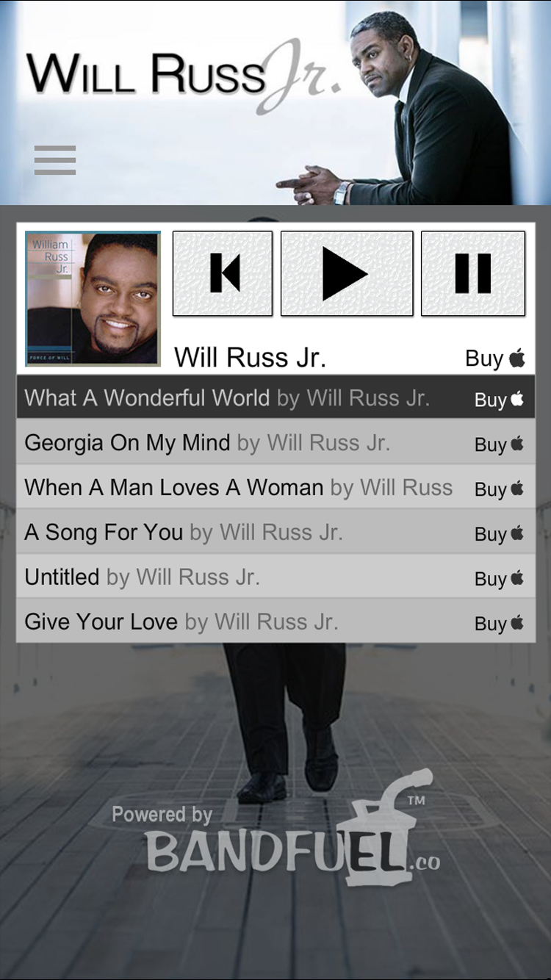The image size is (551, 980).
Task: Pause the music with pause button
Action: [x=473, y=273]
